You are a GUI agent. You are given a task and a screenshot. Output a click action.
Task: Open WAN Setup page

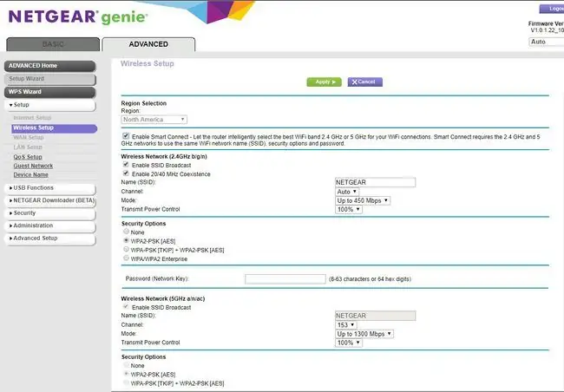point(29,138)
